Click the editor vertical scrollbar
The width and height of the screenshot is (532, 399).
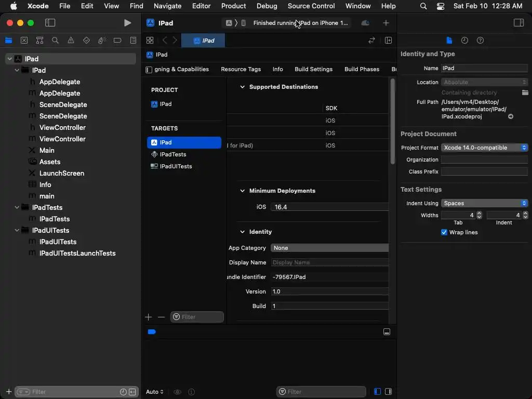pos(393,122)
